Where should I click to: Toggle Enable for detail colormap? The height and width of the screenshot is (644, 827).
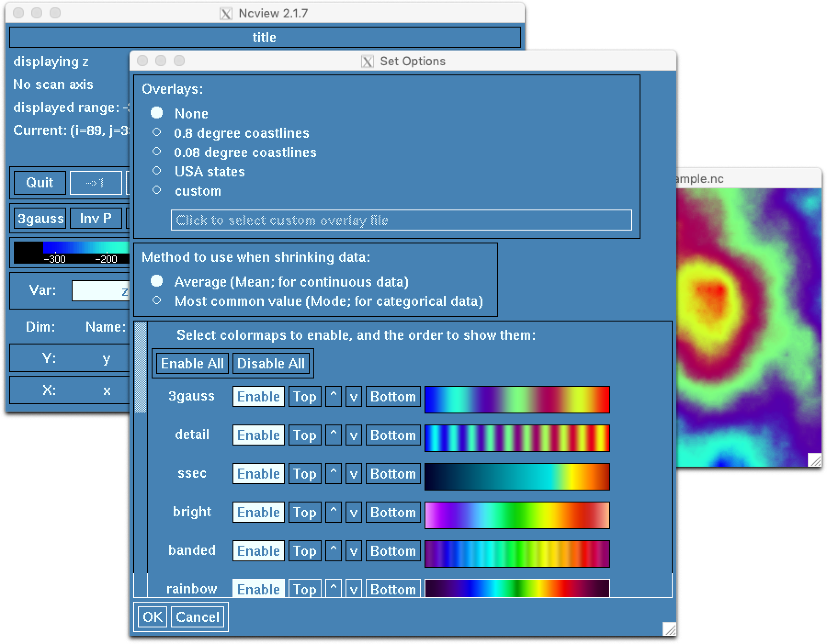click(259, 435)
